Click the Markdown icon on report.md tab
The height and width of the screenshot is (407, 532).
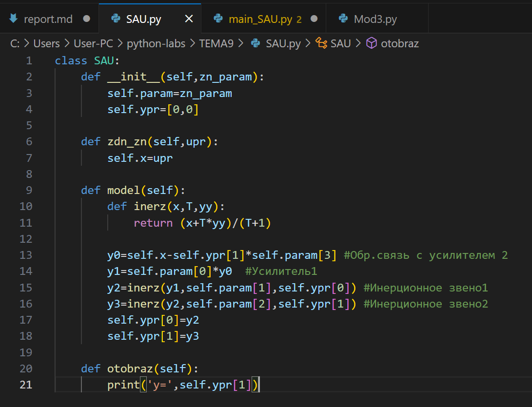tap(14, 19)
